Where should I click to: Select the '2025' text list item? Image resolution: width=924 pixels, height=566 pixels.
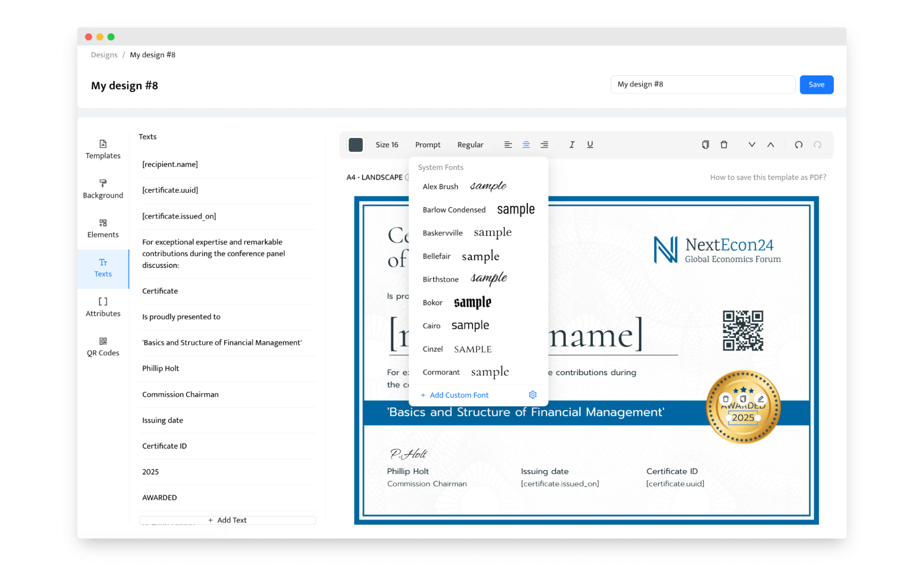[227, 472]
